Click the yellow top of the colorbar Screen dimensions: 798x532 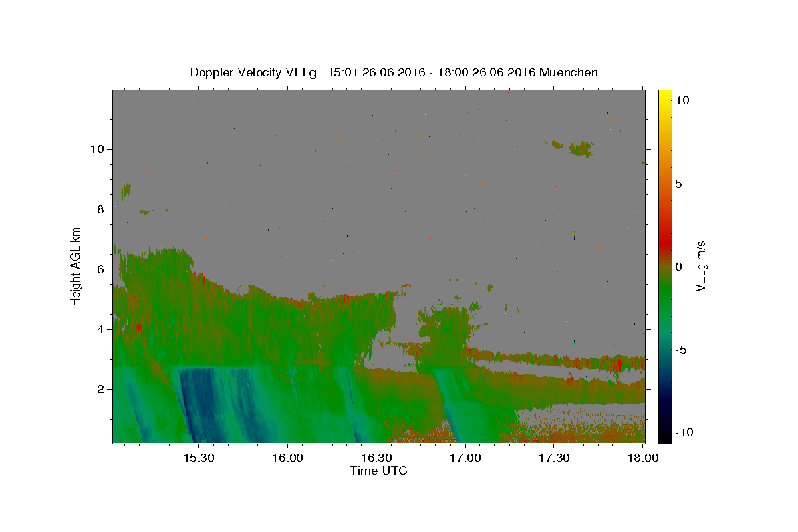pyautogui.click(x=665, y=94)
